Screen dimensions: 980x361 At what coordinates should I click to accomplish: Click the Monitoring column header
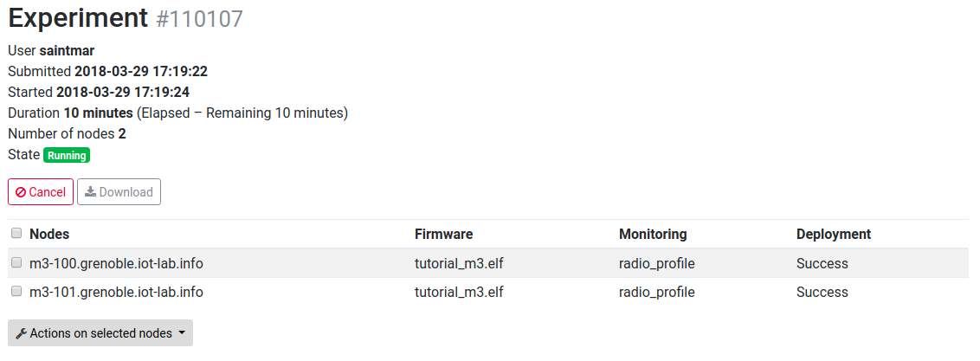tap(653, 235)
